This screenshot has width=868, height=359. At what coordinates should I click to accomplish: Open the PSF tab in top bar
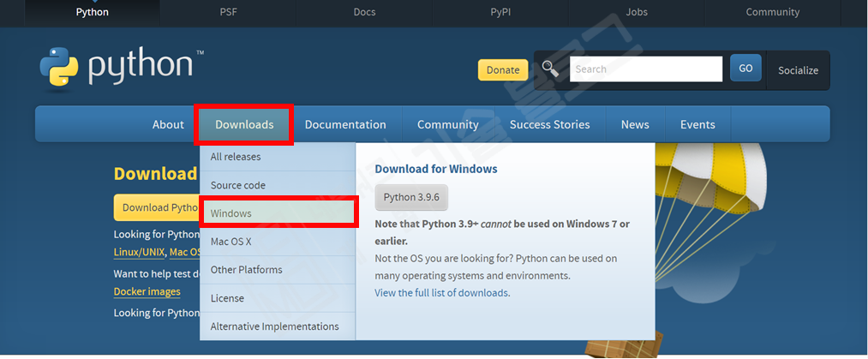[229, 12]
